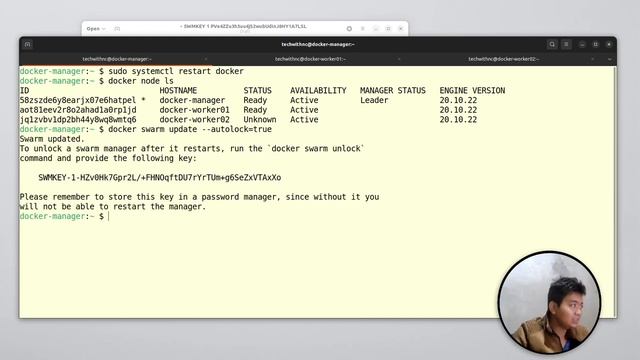Close the docker-worker01 tab

pos(399,59)
